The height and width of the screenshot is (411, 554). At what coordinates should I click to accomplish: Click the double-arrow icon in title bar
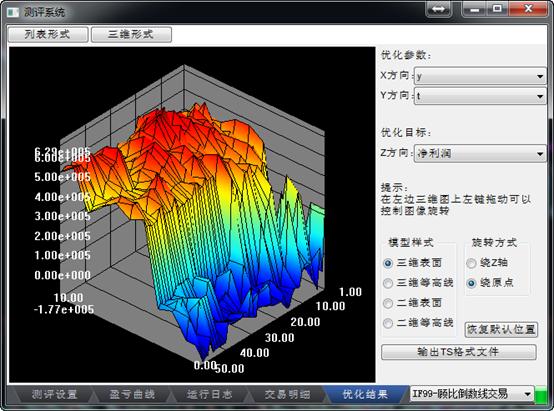(438, 9)
